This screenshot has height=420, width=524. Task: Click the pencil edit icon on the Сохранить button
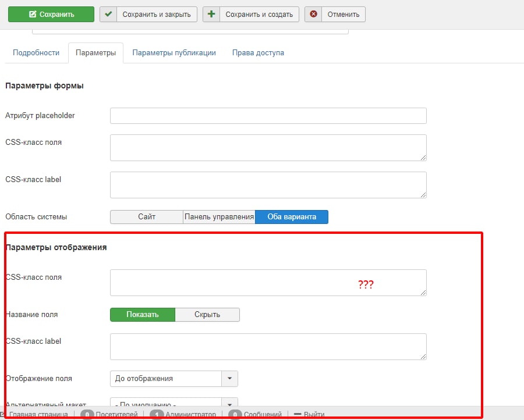click(33, 15)
